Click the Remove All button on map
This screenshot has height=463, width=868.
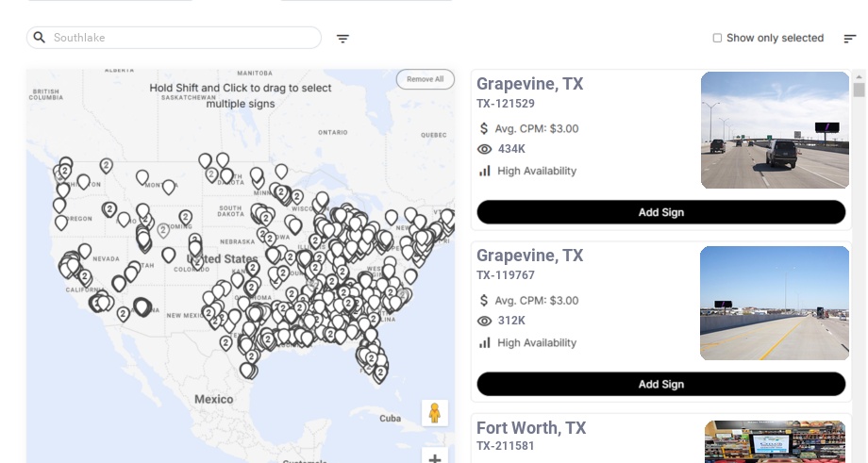click(x=425, y=79)
